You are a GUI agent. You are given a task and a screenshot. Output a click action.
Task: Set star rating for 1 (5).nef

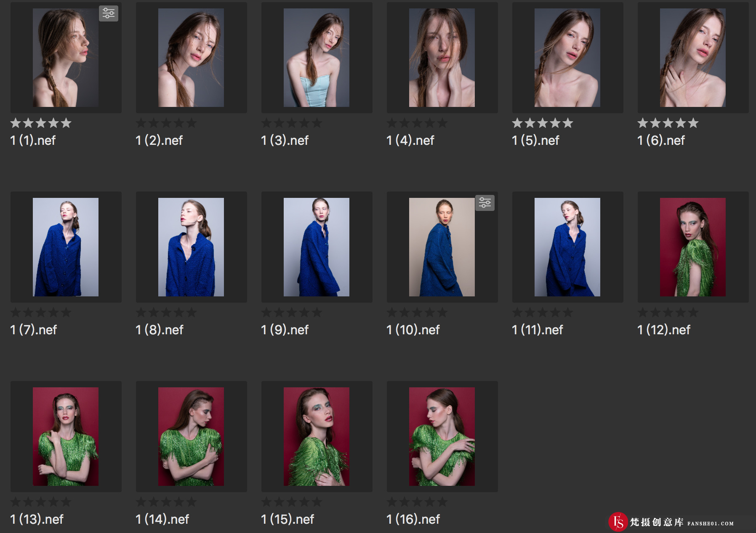click(543, 123)
